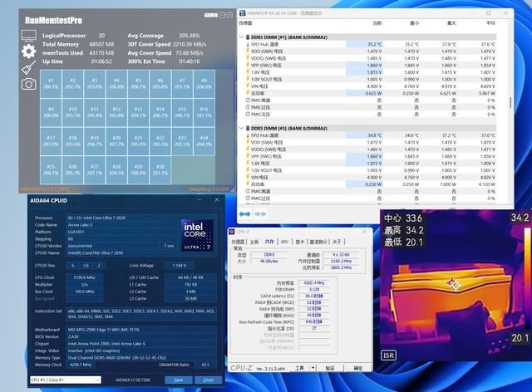This screenshot has width=532, height=392.
Task: Open RunMemtestPro settings gear icon
Action: point(28,51)
